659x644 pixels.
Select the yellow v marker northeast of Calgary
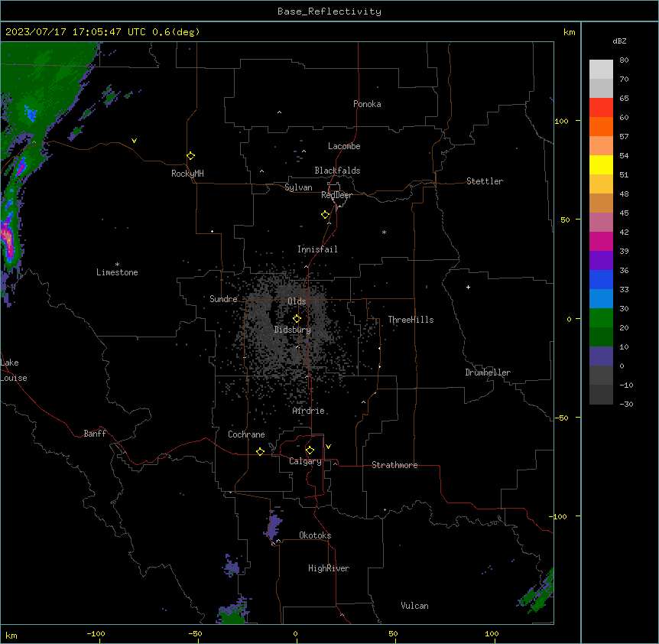point(328,447)
